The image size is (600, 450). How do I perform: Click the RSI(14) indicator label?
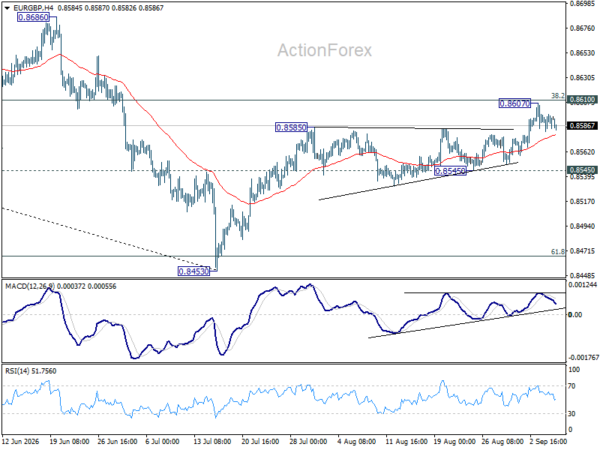tap(17, 371)
